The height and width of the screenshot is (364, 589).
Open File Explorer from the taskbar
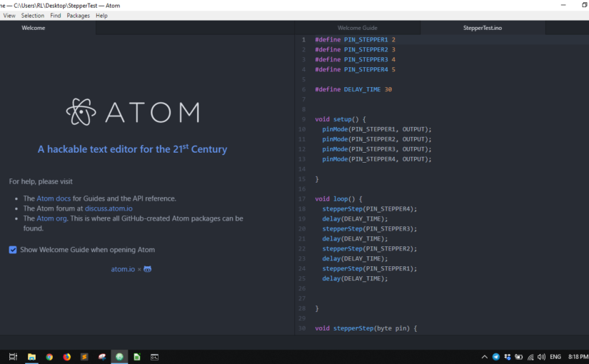click(x=31, y=357)
